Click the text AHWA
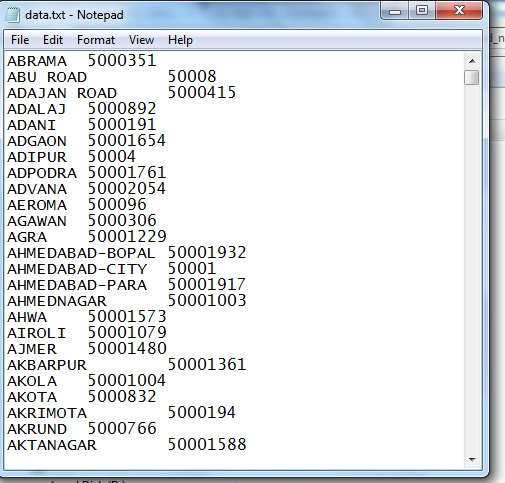505x483 pixels. tap(27, 317)
